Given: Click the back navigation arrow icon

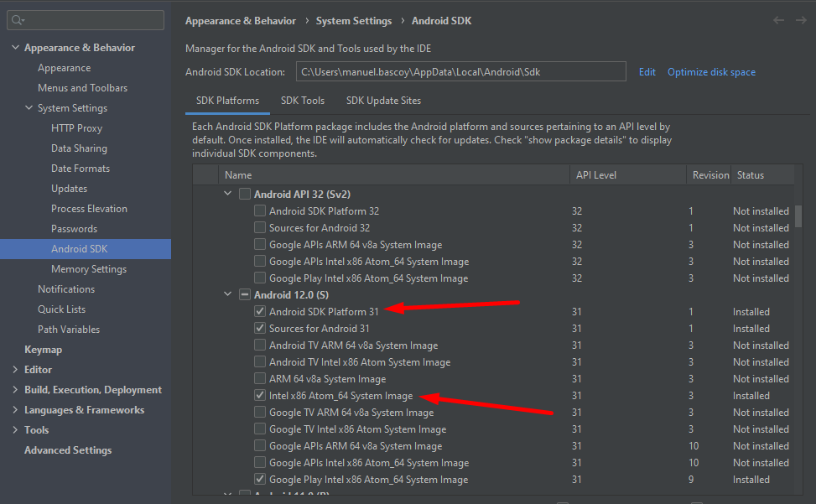Looking at the screenshot, I should (x=779, y=21).
